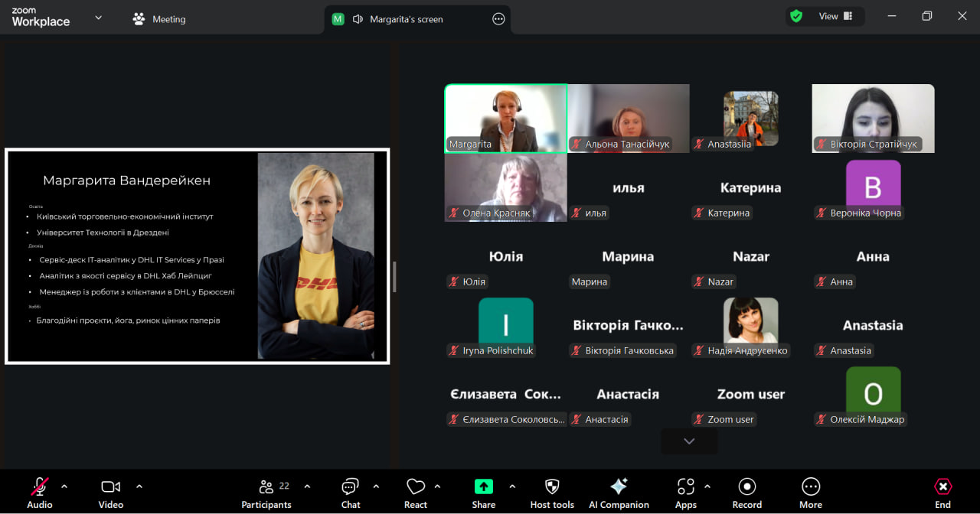Switch to the Meeting tab
Viewport: 980px width, 514px height.
point(159,19)
